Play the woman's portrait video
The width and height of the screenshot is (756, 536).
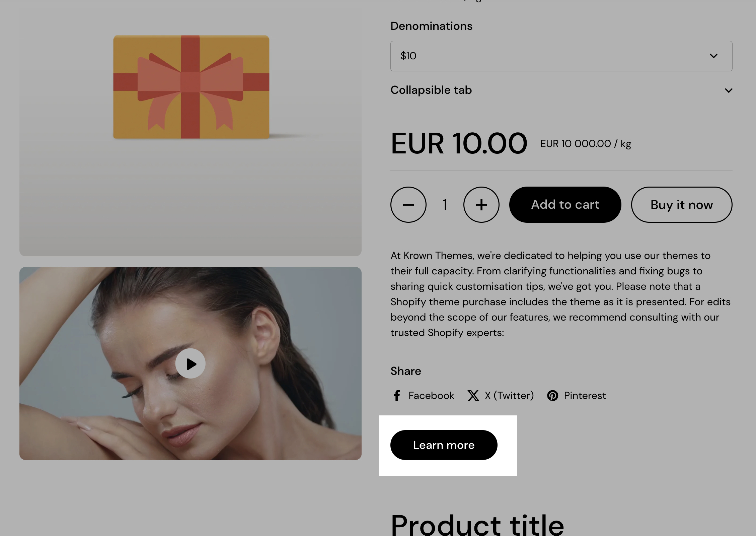pyautogui.click(x=191, y=363)
